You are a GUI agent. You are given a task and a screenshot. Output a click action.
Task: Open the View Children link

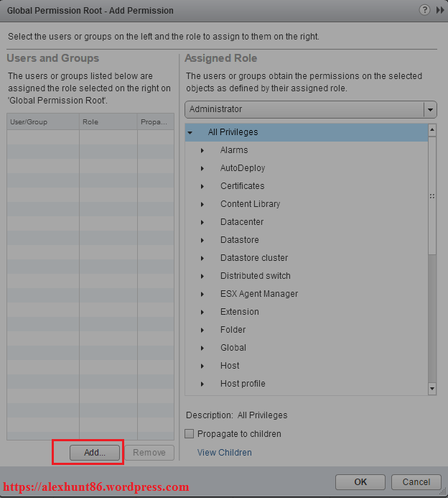point(224,453)
